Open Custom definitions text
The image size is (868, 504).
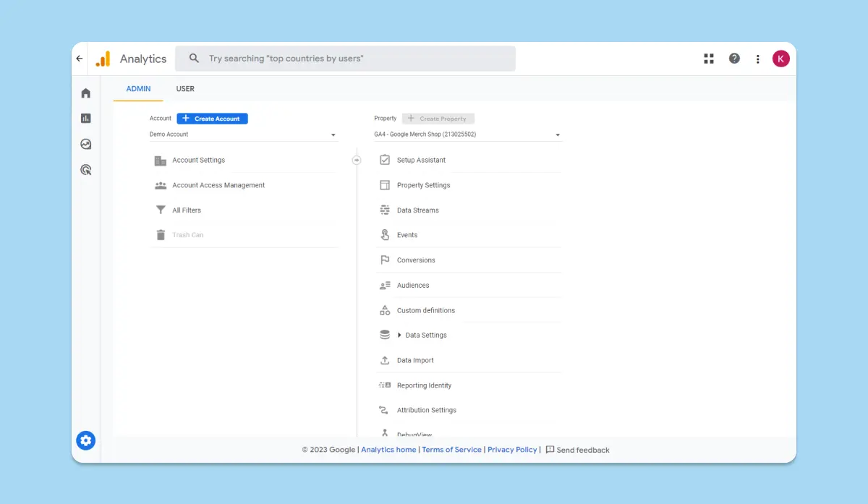coord(426,310)
